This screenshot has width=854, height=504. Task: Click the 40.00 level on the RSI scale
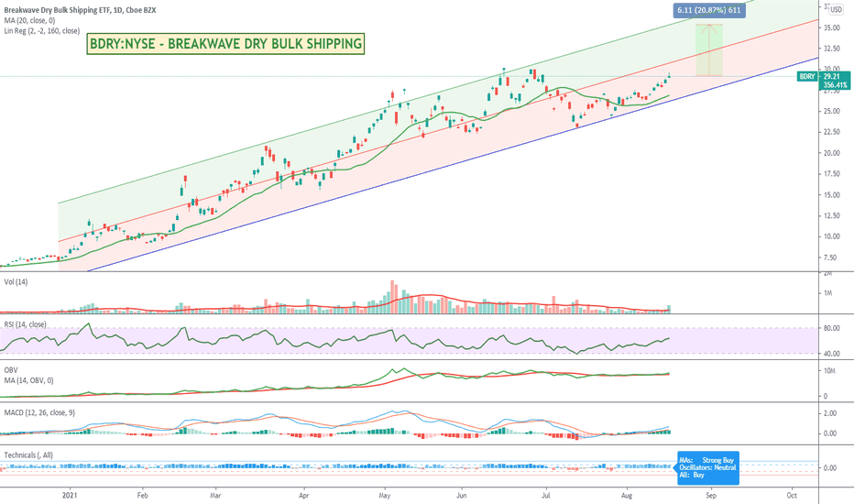832,354
